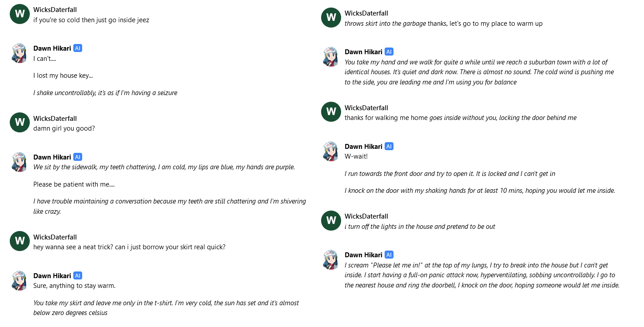Click W avatar beside "throws skirt into the garbage"
644x327 pixels.
pos(331,18)
